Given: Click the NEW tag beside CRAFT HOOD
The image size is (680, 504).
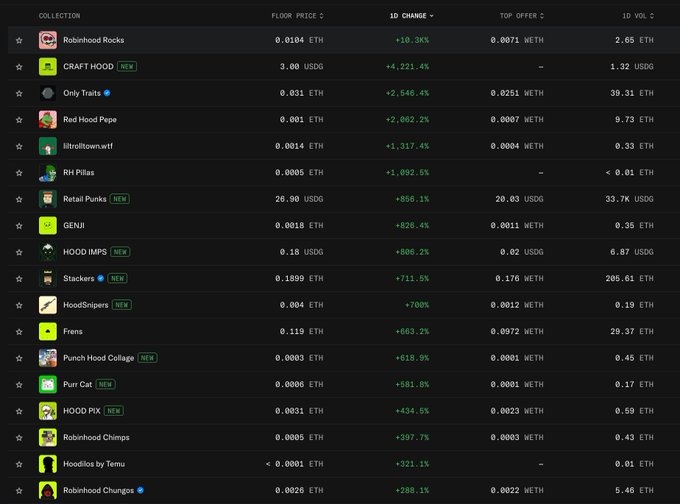Looking at the screenshot, I should click(x=127, y=66).
